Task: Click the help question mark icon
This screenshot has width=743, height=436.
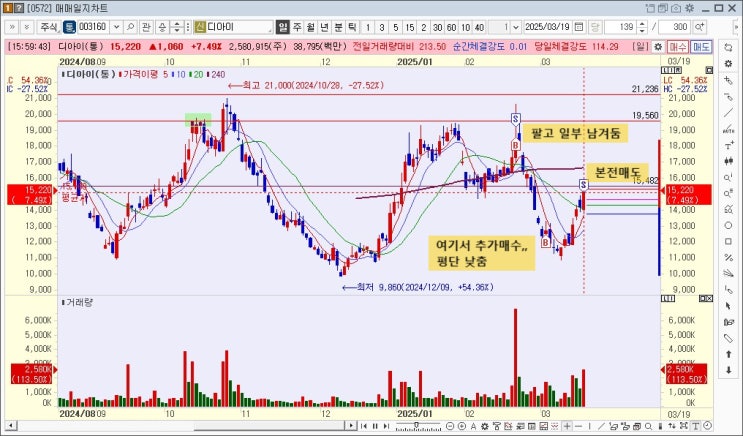Action: (x=18, y=8)
